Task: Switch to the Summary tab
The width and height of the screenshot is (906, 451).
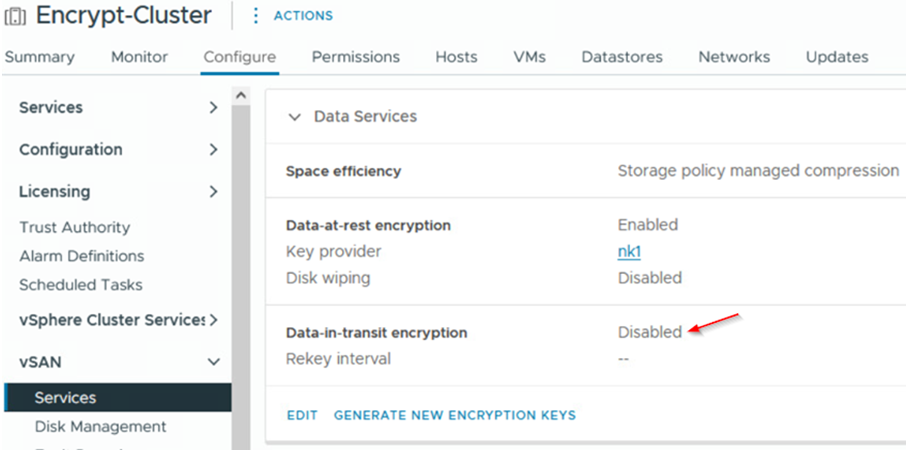Action: coord(40,57)
